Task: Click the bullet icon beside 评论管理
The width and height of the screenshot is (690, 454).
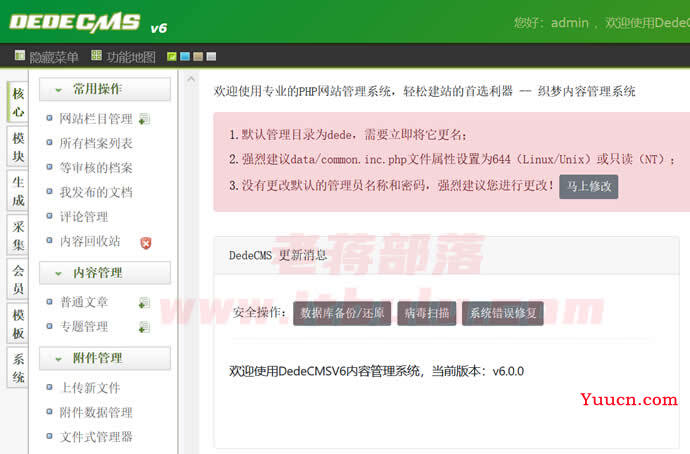Action: [x=50, y=216]
